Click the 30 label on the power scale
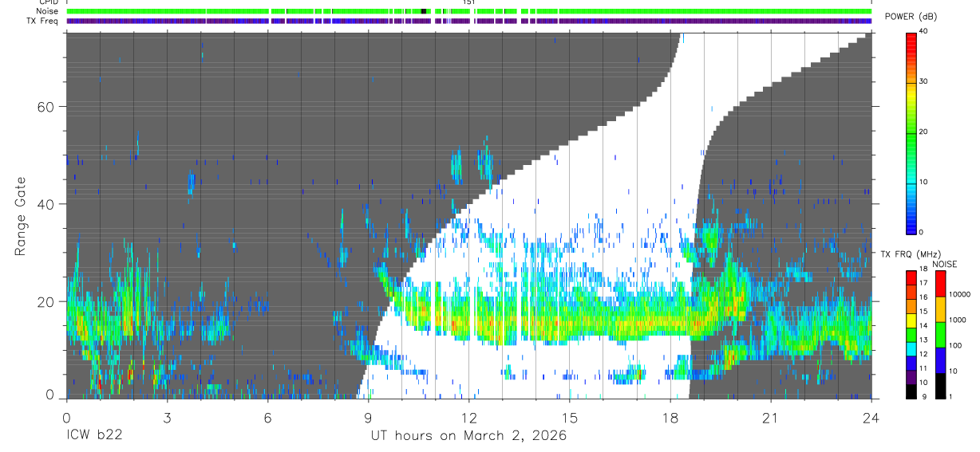The height and width of the screenshot is (452, 980). pos(924,81)
